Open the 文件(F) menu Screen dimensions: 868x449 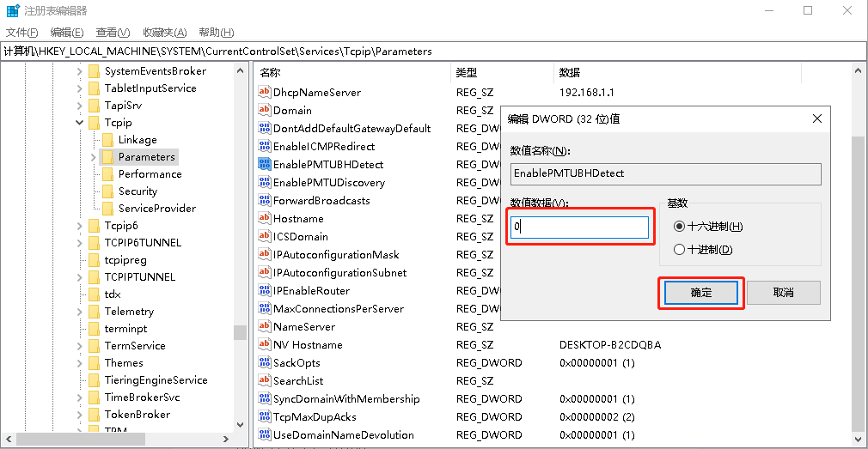tap(22, 33)
